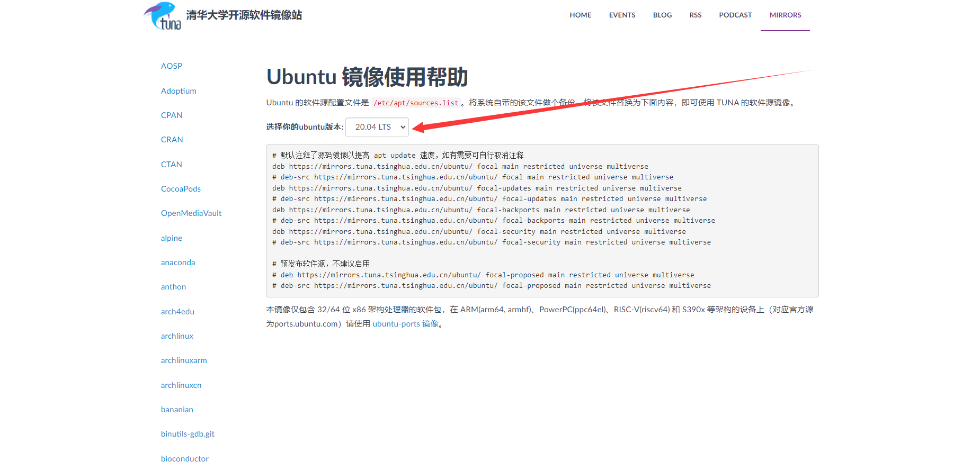Open the archlinuxcn sidebar link
This screenshot has width=980, height=471.
click(181, 385)
